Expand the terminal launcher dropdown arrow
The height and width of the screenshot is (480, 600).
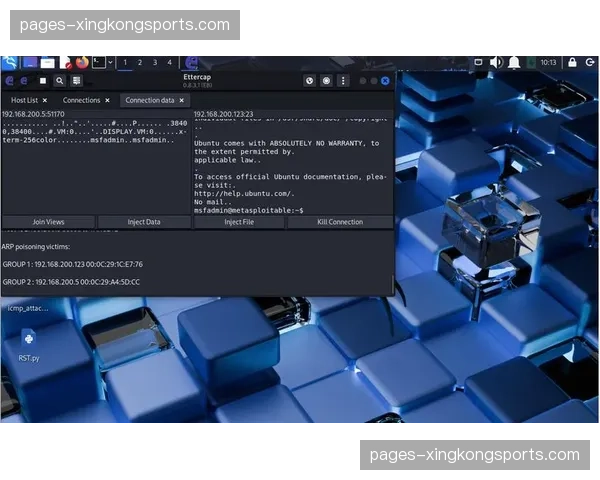[x=109, y=63]
